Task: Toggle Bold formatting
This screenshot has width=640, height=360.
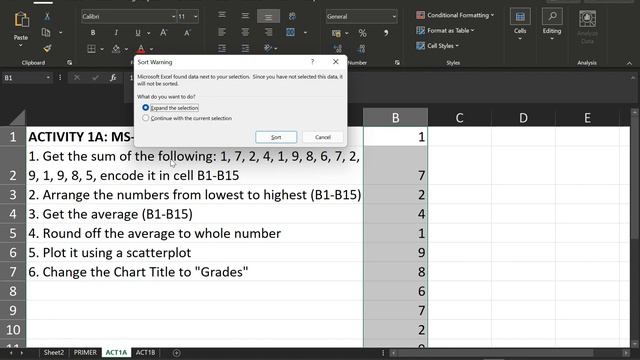Action: click(x=93, y=33)
